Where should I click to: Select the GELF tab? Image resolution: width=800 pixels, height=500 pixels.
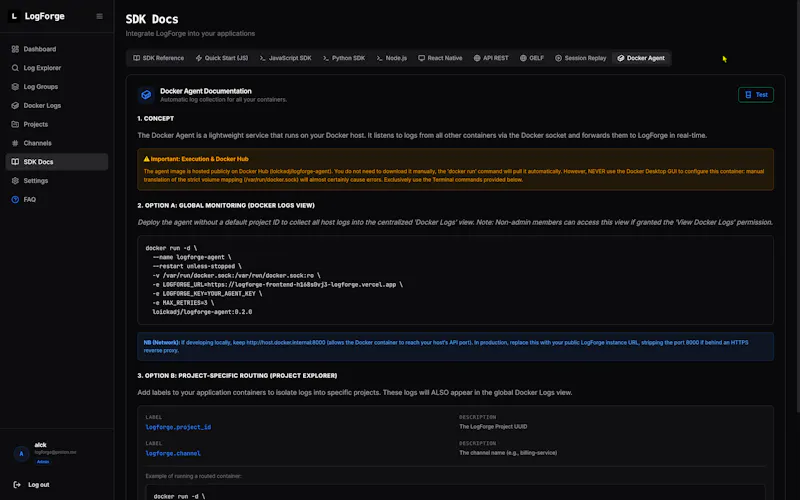coord(532,58)
